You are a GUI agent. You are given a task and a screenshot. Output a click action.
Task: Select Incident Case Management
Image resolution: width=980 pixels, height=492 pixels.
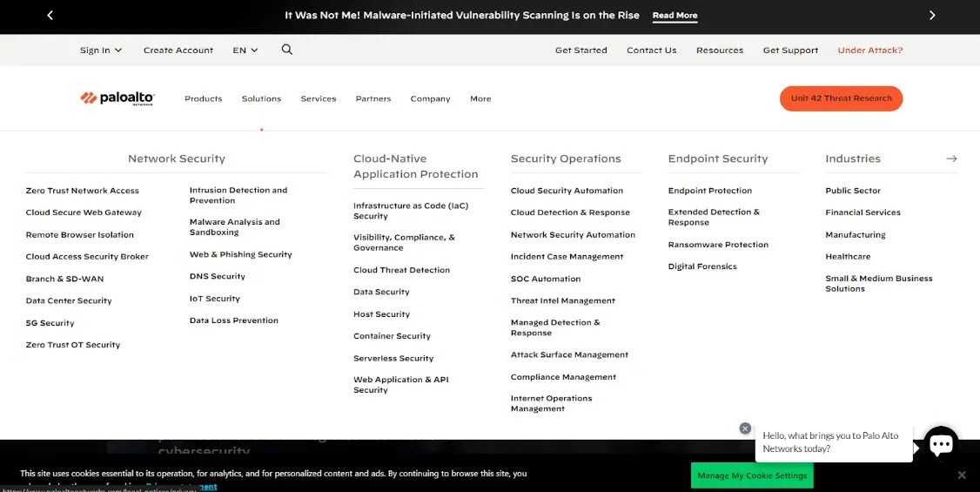click(x=567, y=257)
